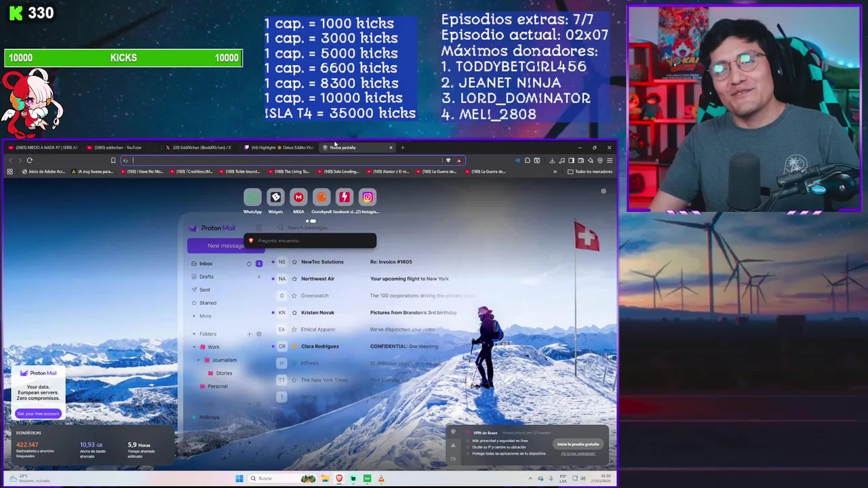Click the browser forward arrow

[20, 161]
